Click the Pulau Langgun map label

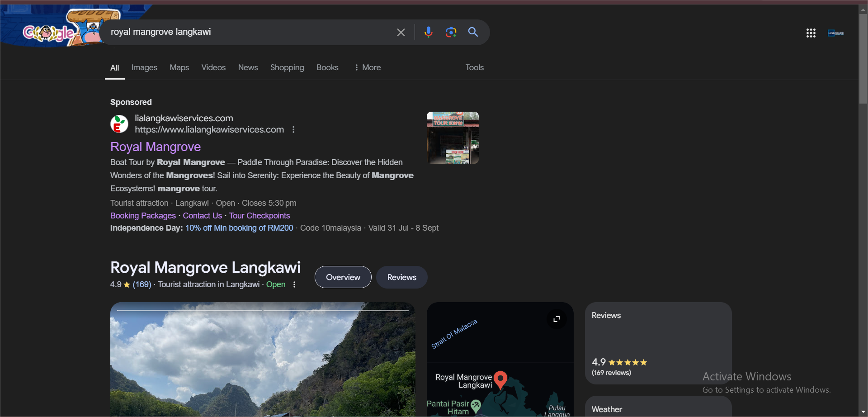pos(557,411)
